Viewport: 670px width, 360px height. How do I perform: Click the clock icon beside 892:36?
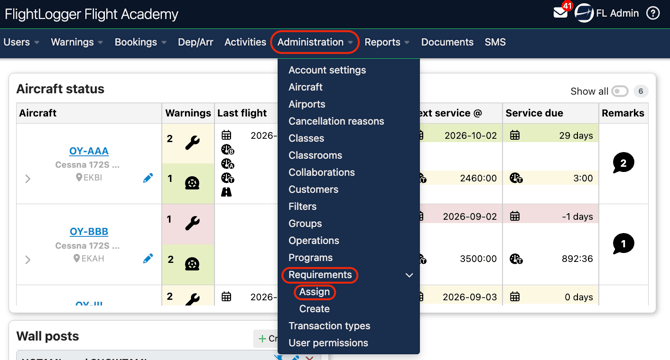tap(516, 259)
